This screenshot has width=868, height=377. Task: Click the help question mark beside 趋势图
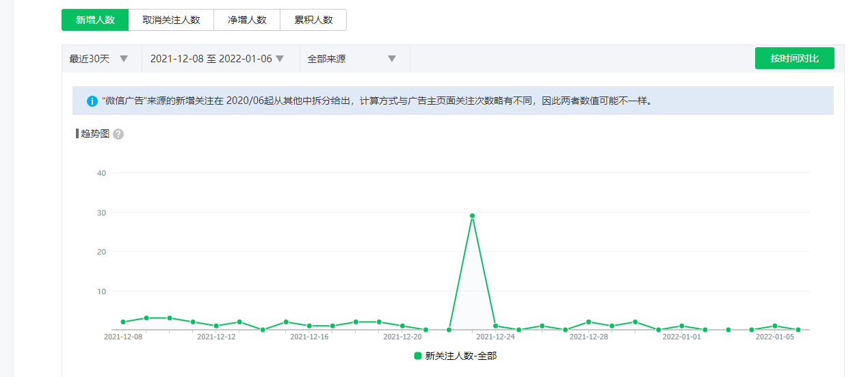pos(118,134)
